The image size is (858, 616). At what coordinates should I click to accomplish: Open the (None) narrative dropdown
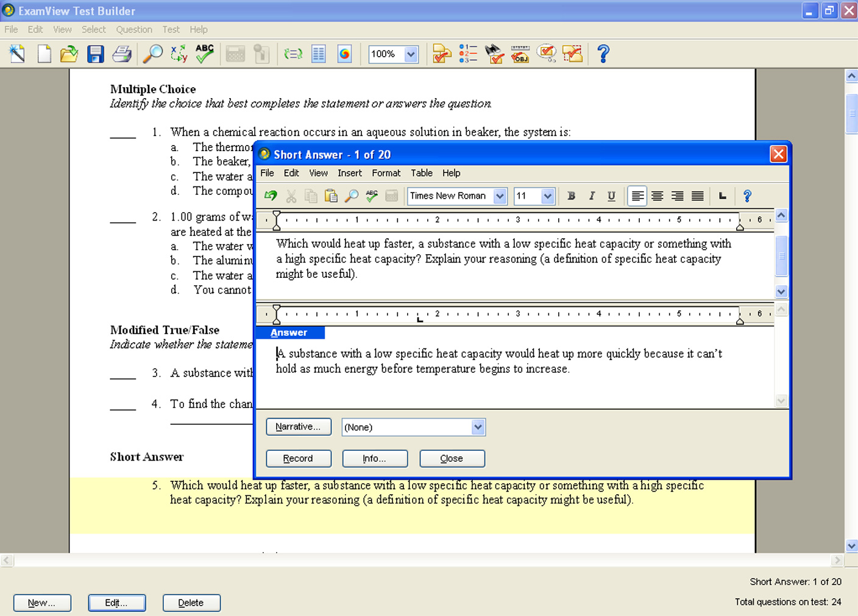478,427
